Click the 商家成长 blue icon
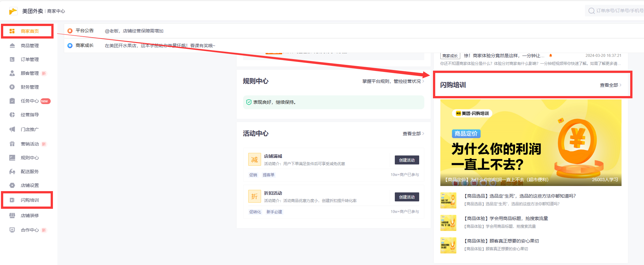644x265 pixels. point(70,46)
